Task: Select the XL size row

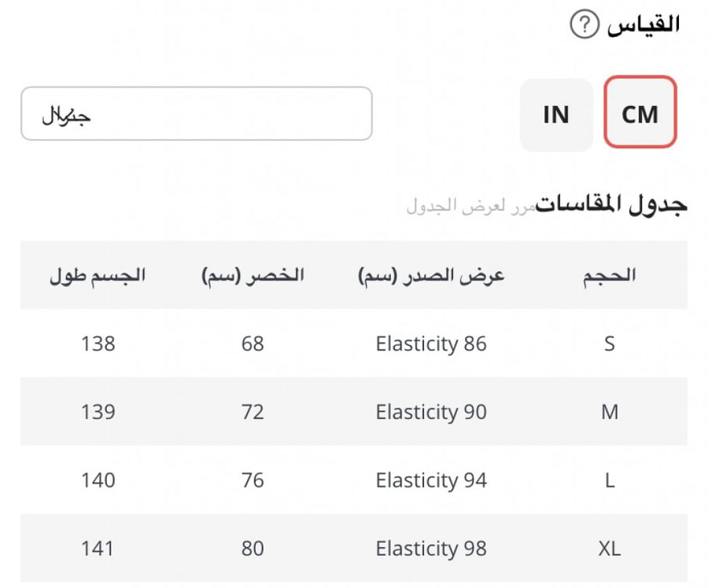Action: click(354, 548)
